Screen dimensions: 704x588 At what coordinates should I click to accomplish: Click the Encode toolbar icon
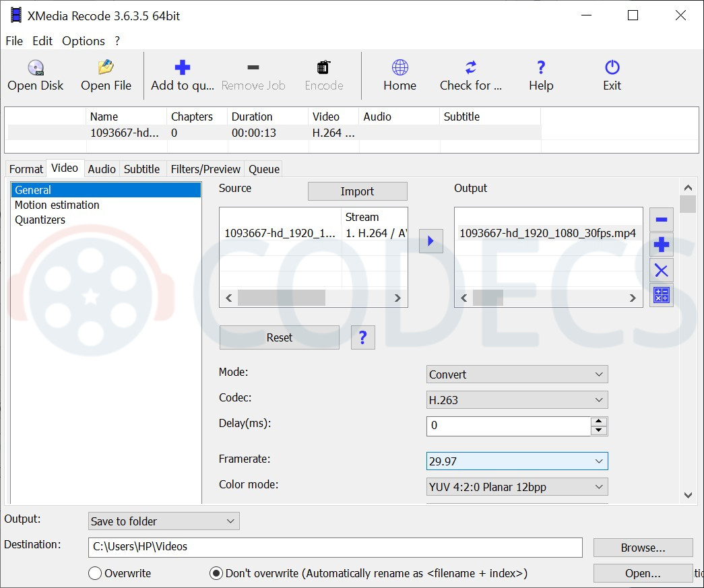(324, 67)
